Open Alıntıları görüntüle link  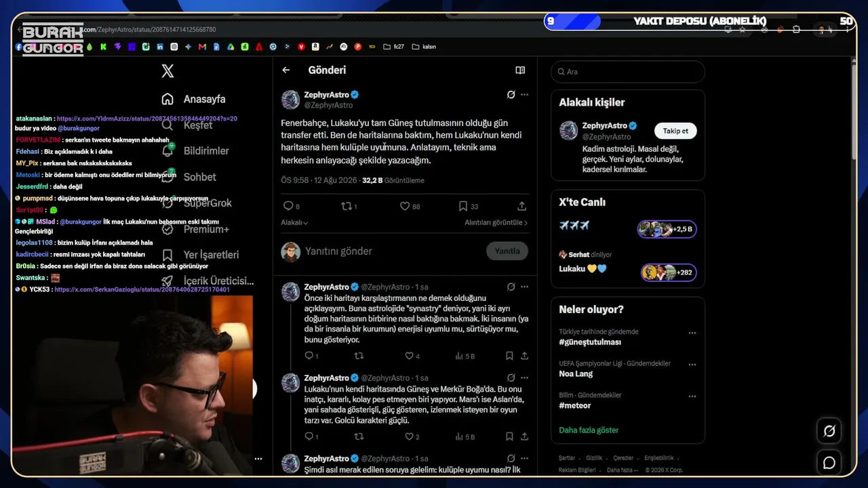pos(496,222)
